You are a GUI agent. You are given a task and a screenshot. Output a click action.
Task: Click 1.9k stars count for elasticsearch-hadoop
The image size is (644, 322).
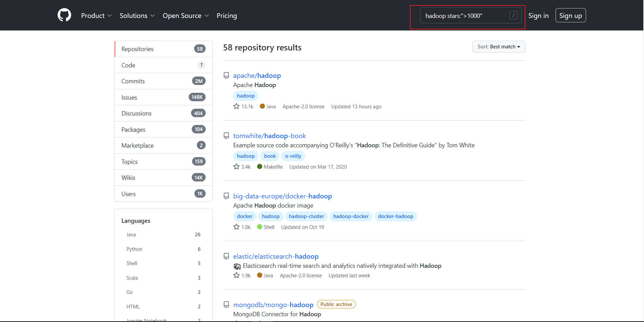click(x=246, y=276)
